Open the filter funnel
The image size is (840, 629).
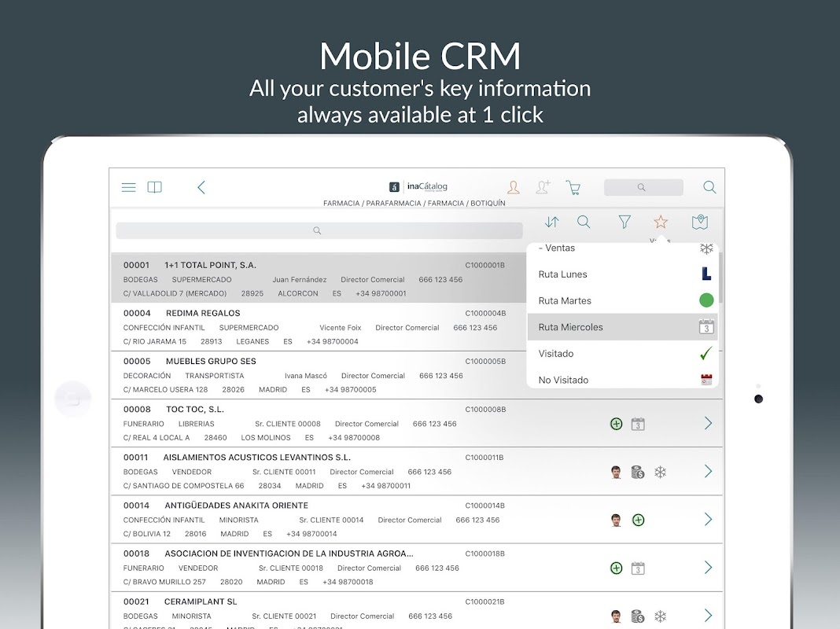[624, 222]
